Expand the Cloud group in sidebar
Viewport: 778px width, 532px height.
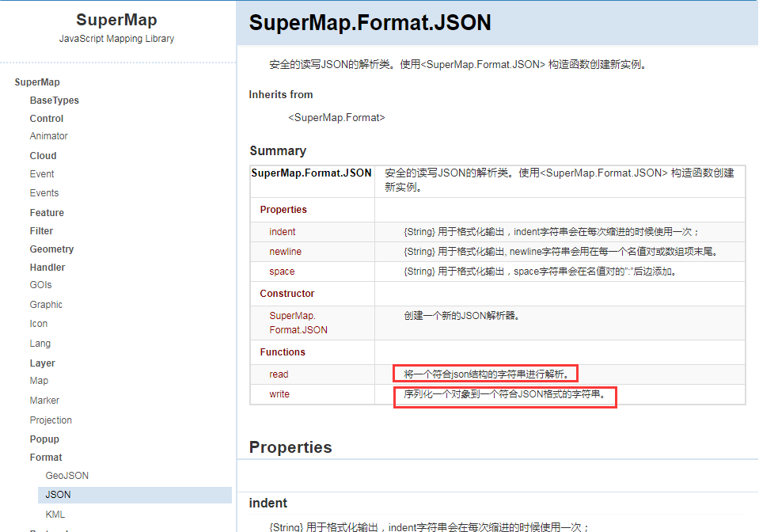pos(44,156)
